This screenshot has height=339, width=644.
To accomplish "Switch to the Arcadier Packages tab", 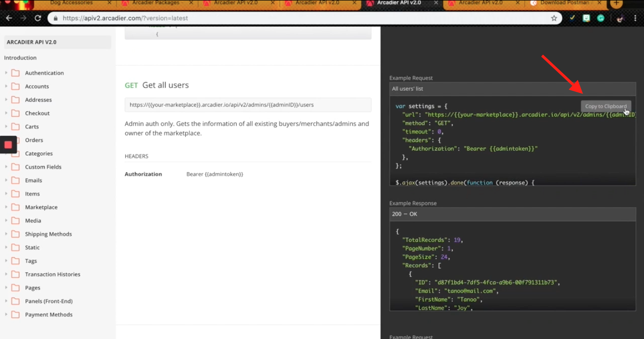I will pos(155,3).
